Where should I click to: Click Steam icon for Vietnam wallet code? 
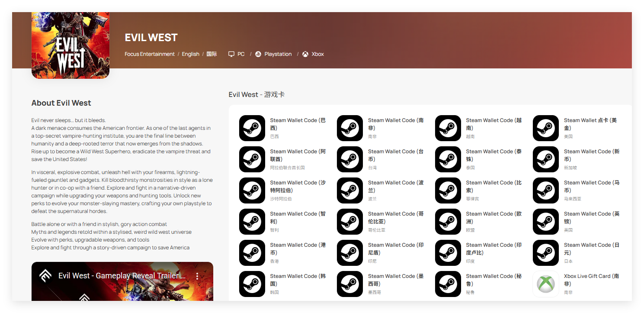click(448, 128)
